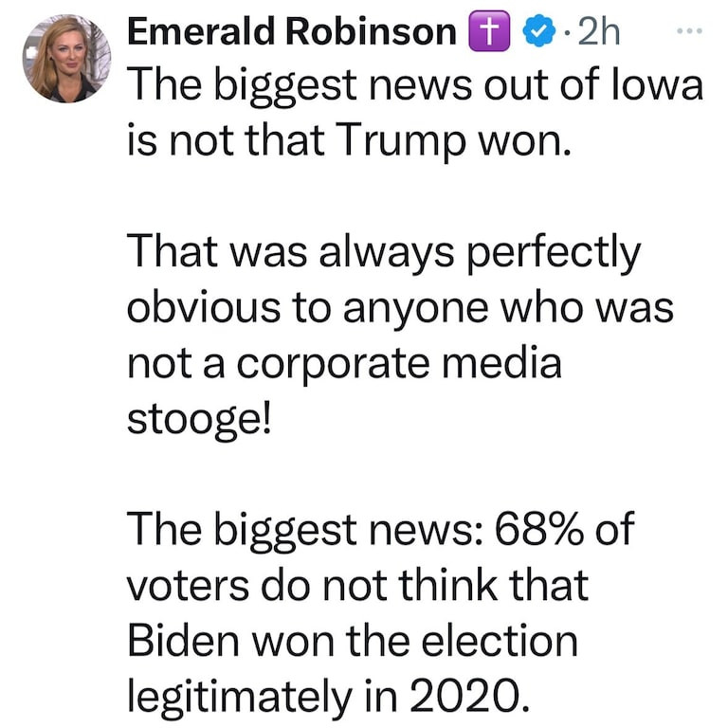Screen dimensions: 728x728
Task: Click the blue verified checkmark badge
Action: pos(539,32)
